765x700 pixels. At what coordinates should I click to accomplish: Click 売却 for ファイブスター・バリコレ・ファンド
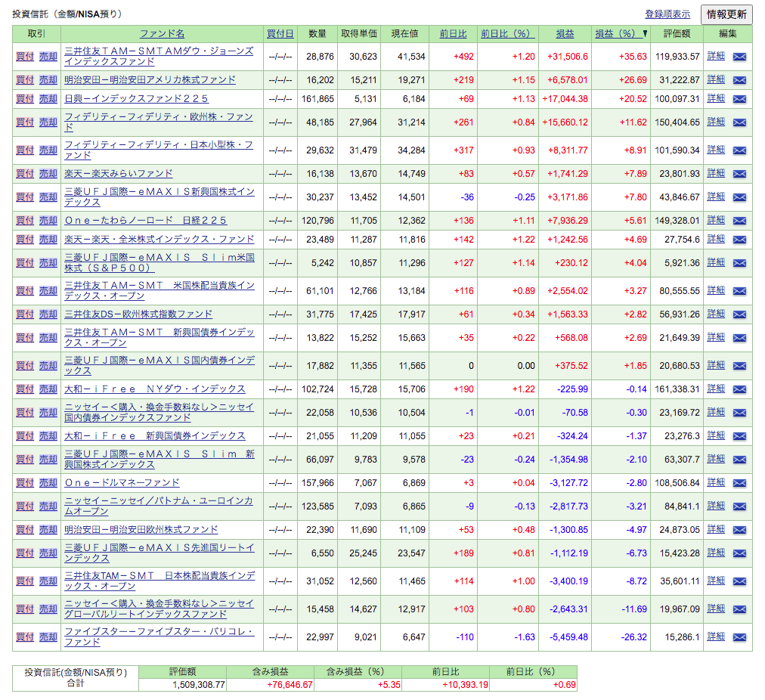point(48,637)
